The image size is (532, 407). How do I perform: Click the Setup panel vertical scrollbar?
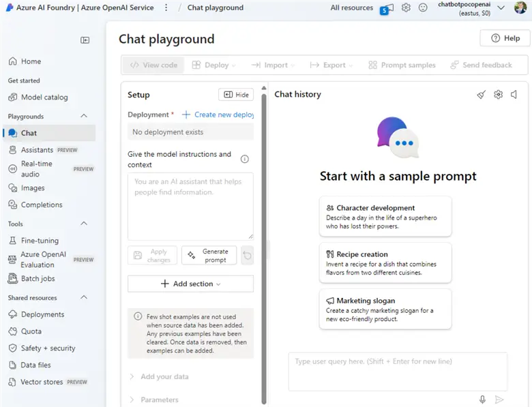[264, 248]
